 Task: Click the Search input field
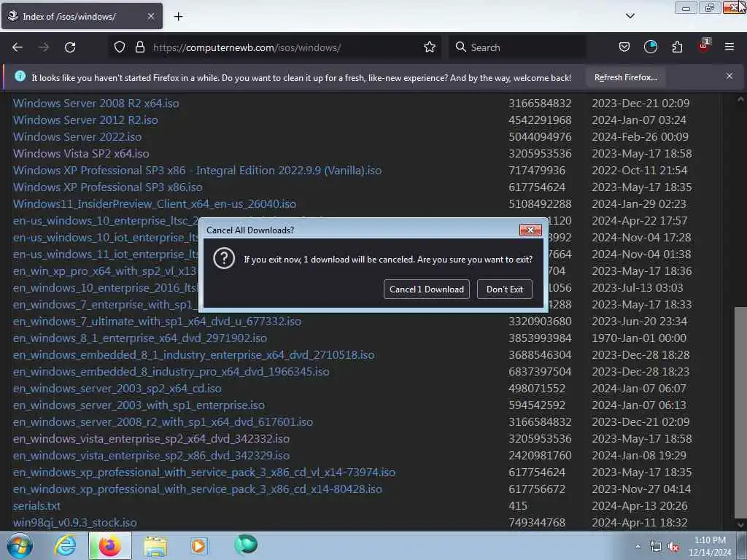[517, 47]
